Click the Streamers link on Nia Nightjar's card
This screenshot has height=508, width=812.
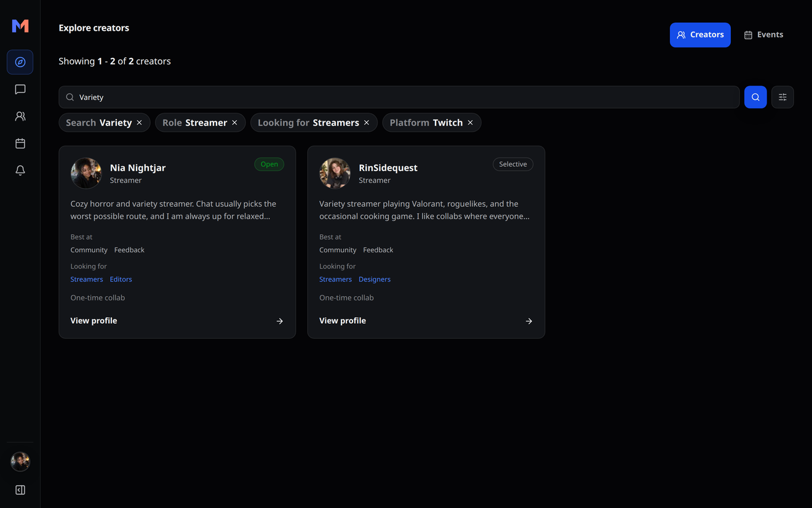point(87,280)
